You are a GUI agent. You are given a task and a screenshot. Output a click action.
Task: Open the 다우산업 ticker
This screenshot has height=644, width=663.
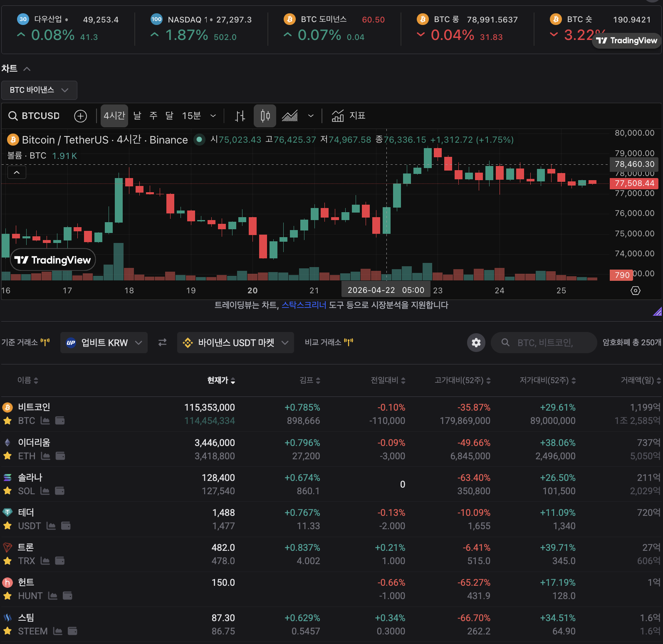(x=68, y=28)
